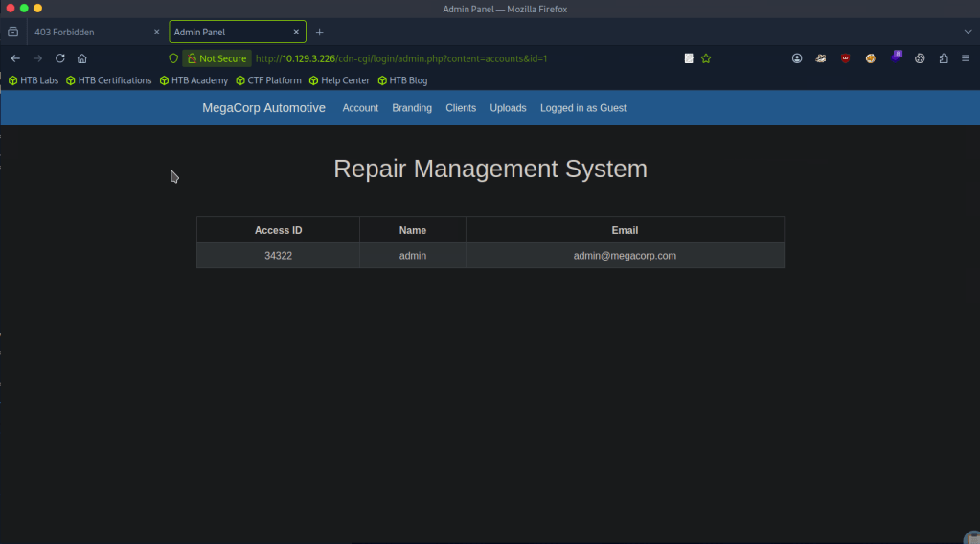Click the MegaCorp Automotive brand link
980x544 pixels.
click(x=263, y=108)
